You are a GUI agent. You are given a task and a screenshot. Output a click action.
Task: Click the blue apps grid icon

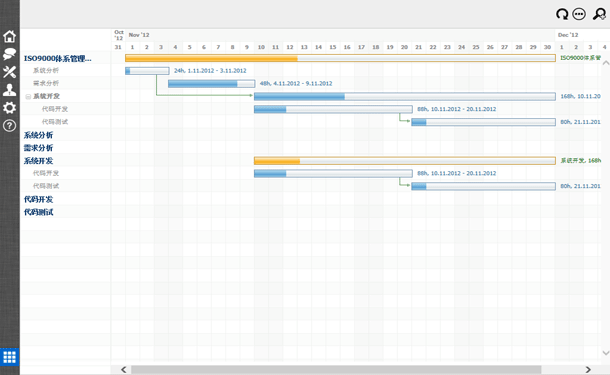(x=9, y=357)
